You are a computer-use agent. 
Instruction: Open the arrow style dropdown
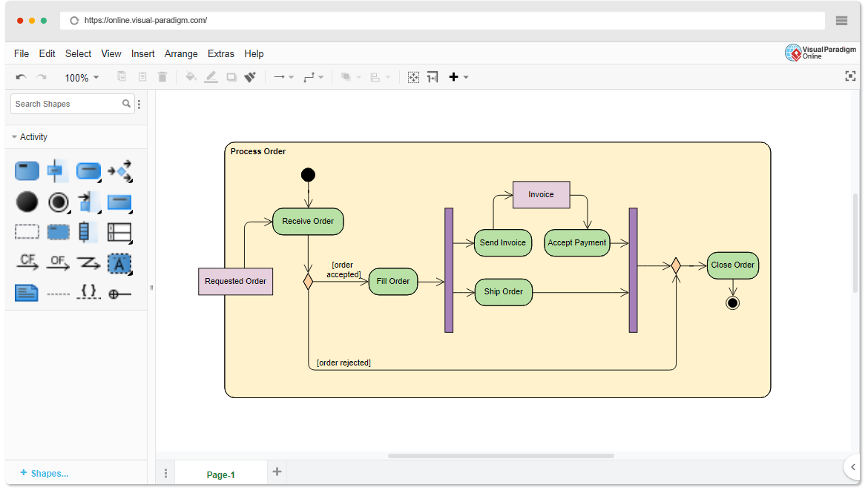(x=290, y=77)
